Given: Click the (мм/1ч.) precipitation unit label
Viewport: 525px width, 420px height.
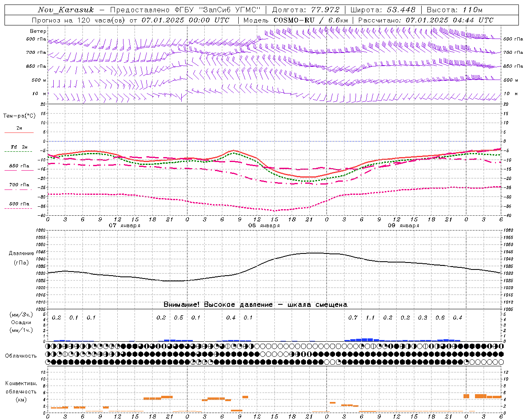Looking at the screenshot, I should tap(21, 330).
